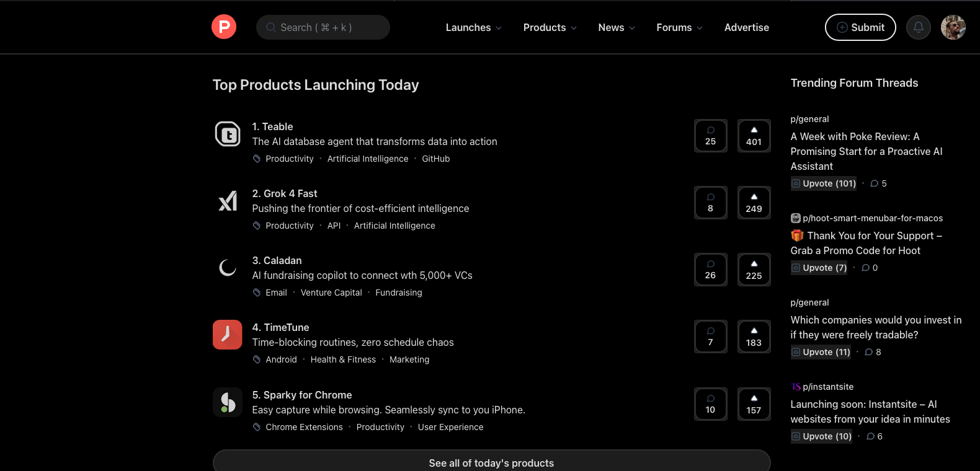Open TimeTune's Android tag
This screenshot has width=980, height=471.
tap(282, 359)
